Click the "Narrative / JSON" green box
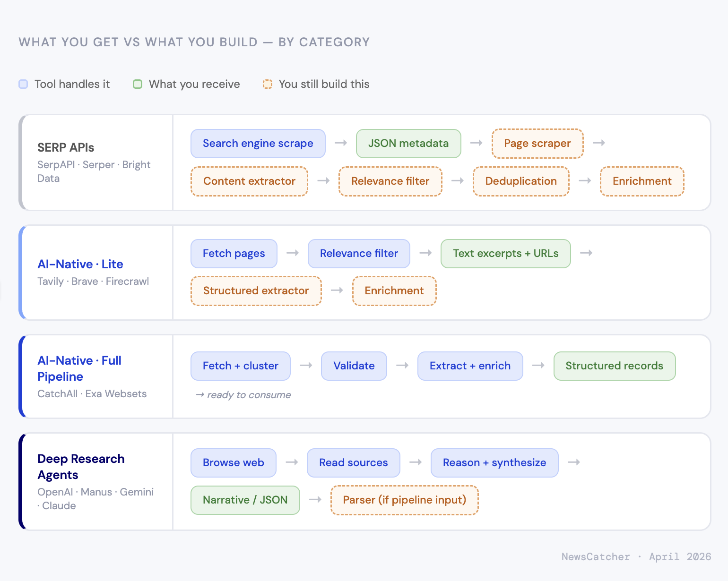 coord(245,500)
